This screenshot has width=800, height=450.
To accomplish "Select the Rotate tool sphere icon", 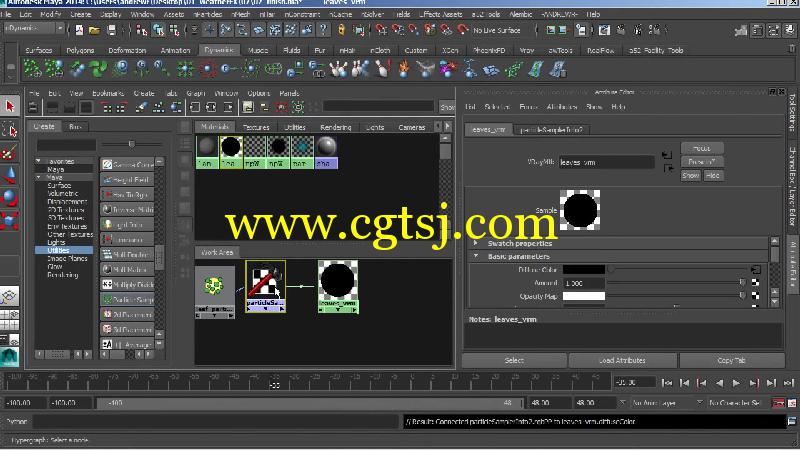I will [x=10, y=198].
